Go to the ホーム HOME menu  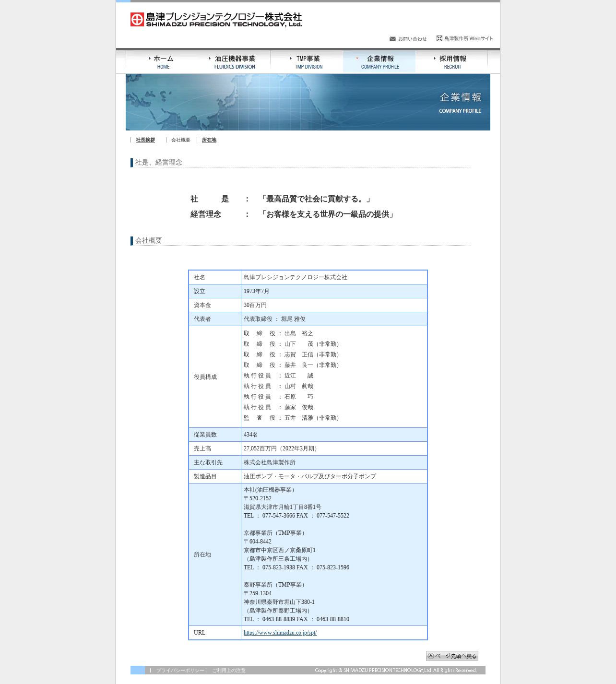[162, 62]
